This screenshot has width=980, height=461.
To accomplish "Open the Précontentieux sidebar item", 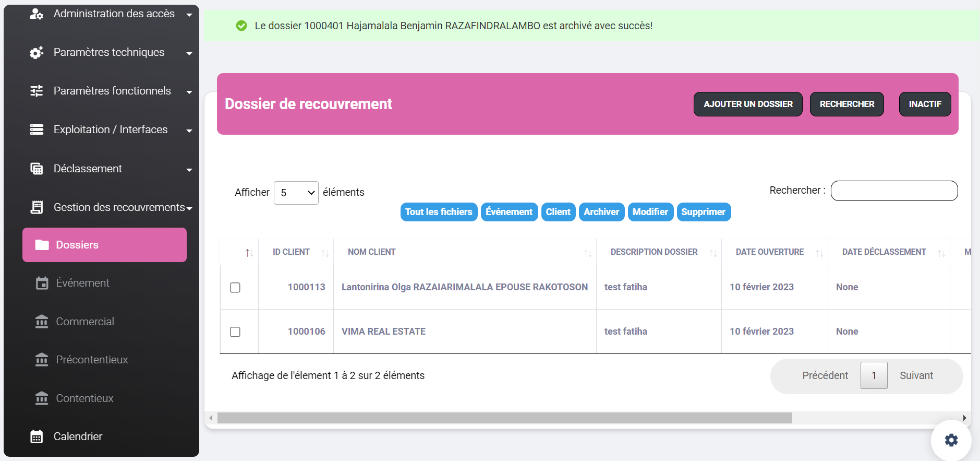I will (92, 360).
